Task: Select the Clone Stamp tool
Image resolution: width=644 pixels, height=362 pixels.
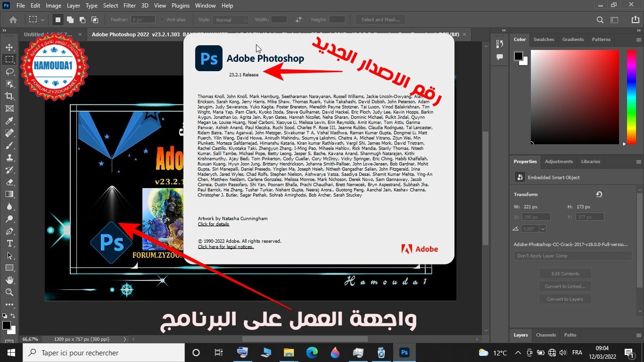Action: (9, 157)
